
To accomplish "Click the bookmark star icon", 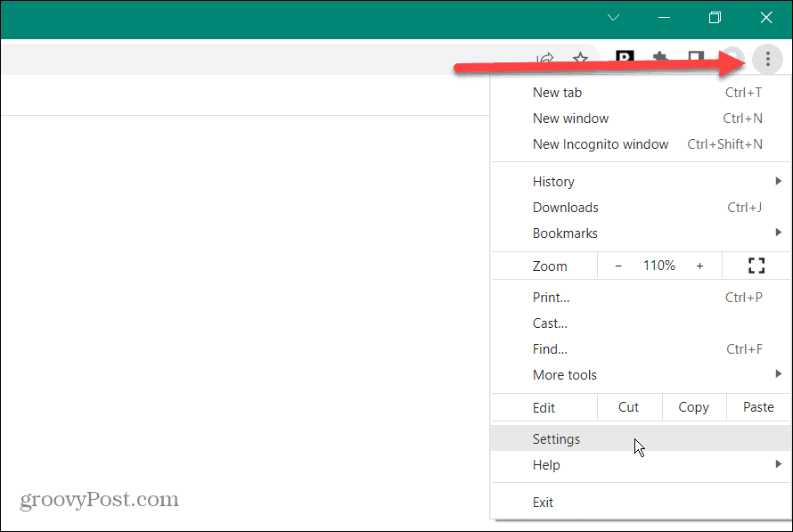I will pos(580,58).
